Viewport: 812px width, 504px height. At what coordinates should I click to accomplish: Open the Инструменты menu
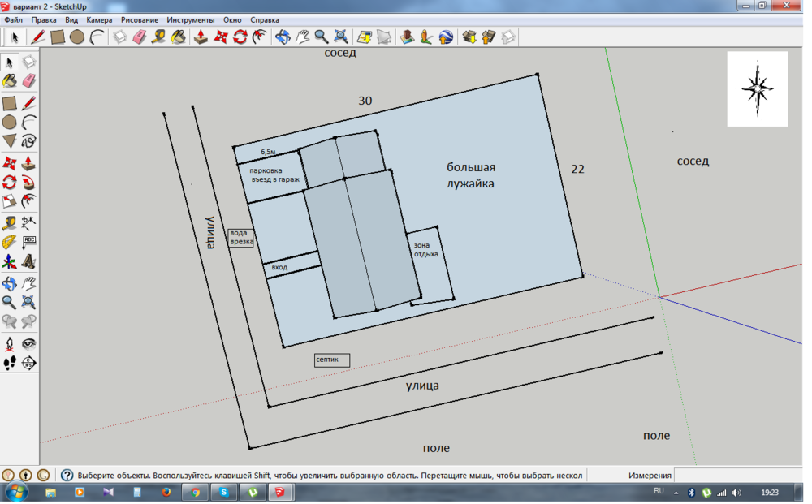191,19
